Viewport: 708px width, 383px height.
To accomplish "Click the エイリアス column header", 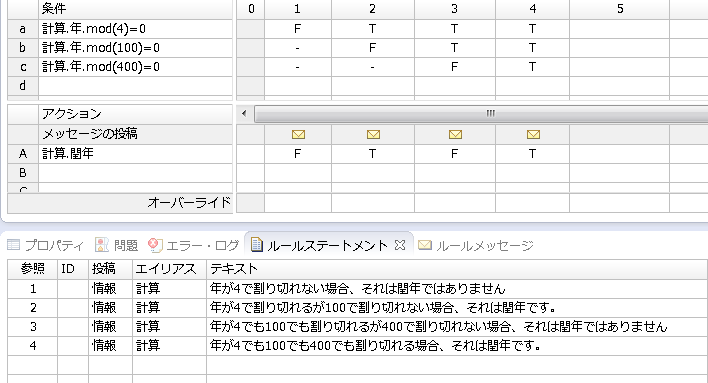I will pos(169,269).
